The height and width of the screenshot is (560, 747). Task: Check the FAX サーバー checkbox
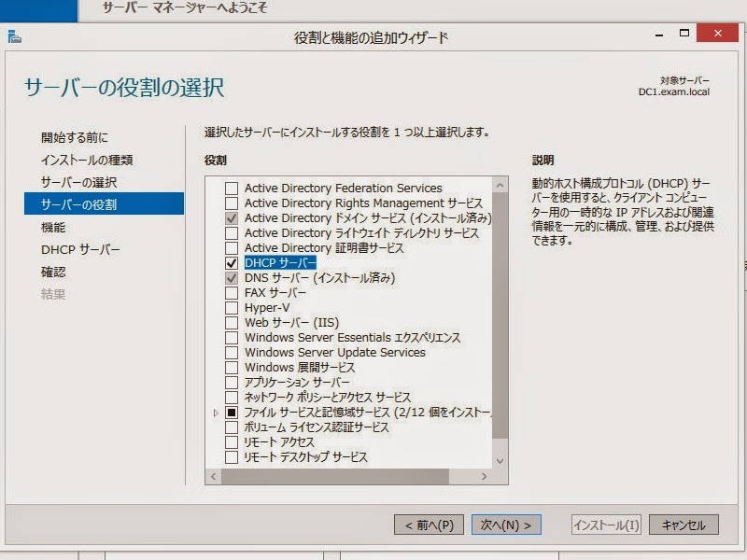232,292
